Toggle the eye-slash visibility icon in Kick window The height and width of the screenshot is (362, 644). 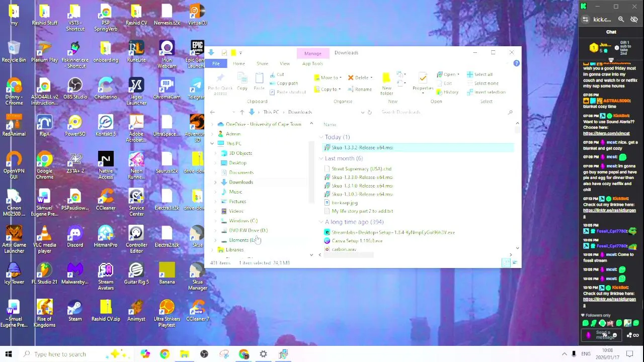pyautogui.click(x=634, y=19)
